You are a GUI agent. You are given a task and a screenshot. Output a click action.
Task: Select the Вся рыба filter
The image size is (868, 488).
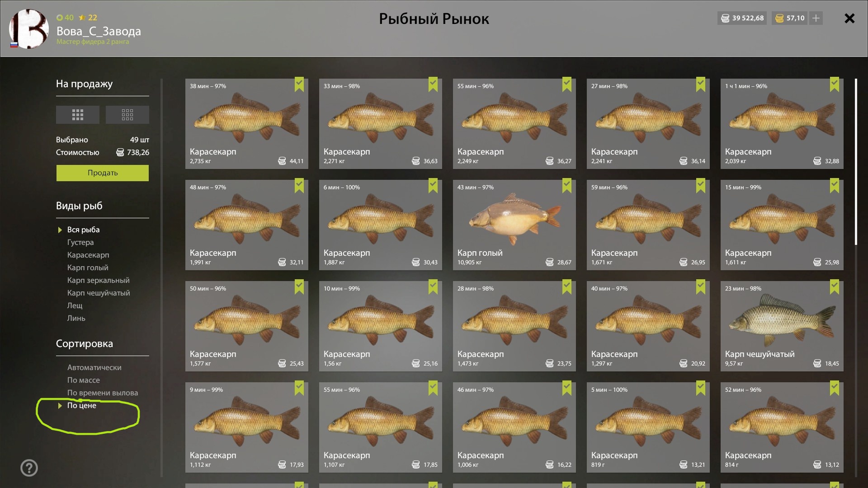84,230
